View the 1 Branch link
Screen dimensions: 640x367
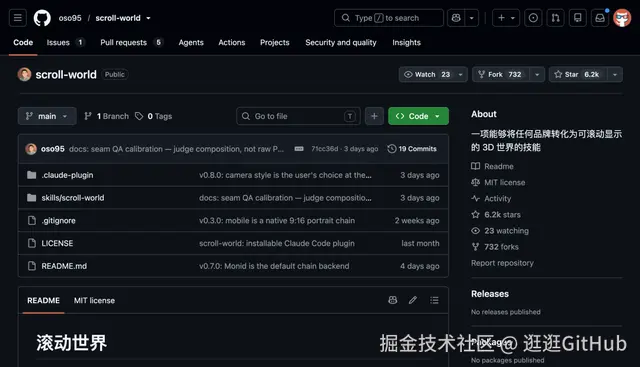pos(107,116)
